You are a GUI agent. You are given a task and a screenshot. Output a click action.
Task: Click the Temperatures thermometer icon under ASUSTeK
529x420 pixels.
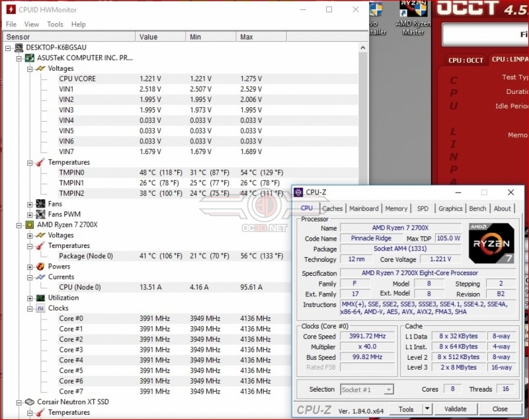click(x=41, y=162)
